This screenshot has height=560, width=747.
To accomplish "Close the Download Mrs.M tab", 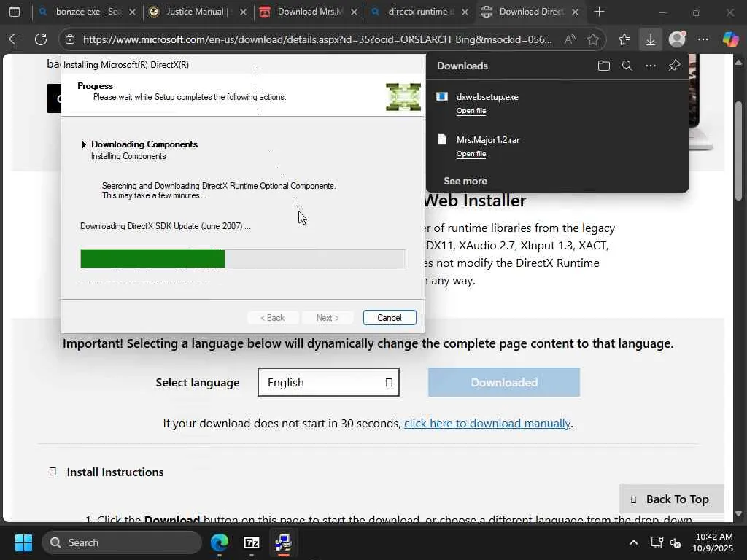I will pos(354,12).
